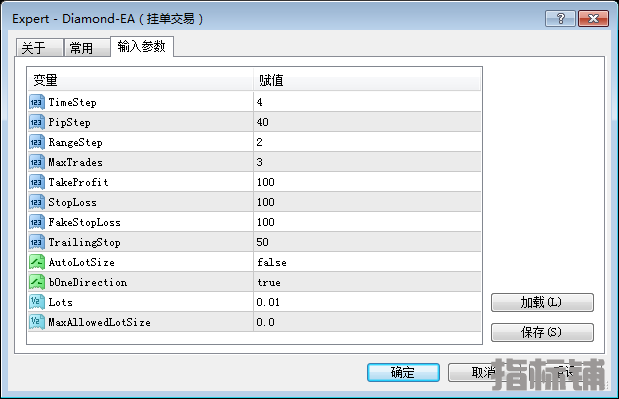
Task: Click the TrailingStop variable name
Action: point(84,242)
